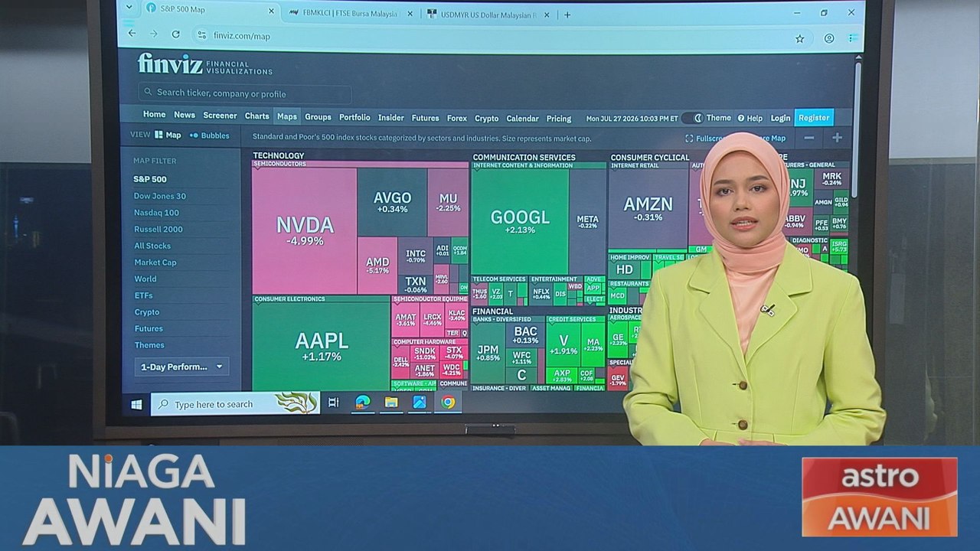Click the magnifier icon in ticker search
This screenshot has height=551, width=980.
[147, 93]
